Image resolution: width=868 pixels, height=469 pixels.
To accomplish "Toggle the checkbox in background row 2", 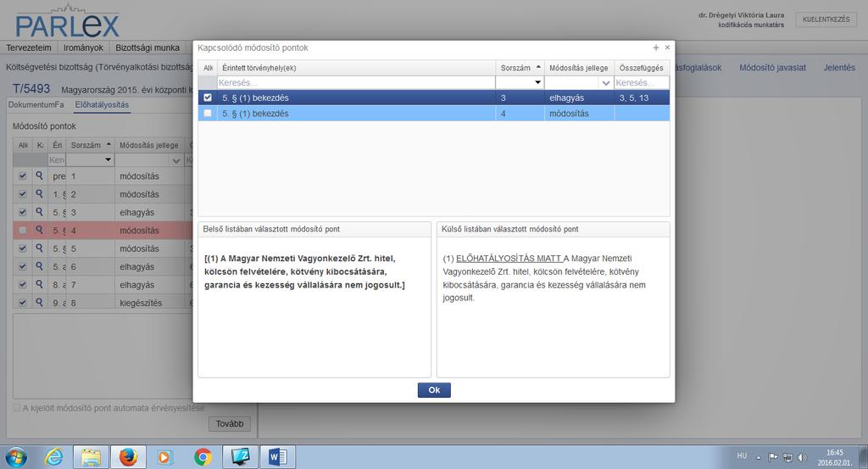I will [x=23, y=194].
